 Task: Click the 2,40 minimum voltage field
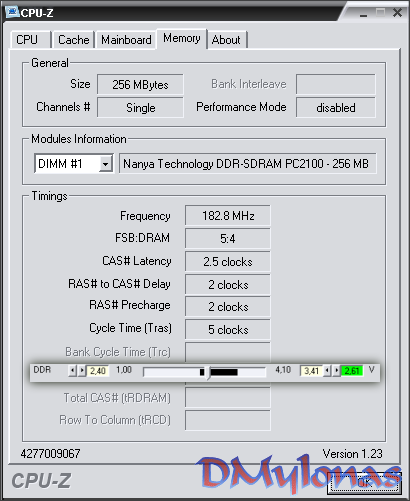[98, 371]
